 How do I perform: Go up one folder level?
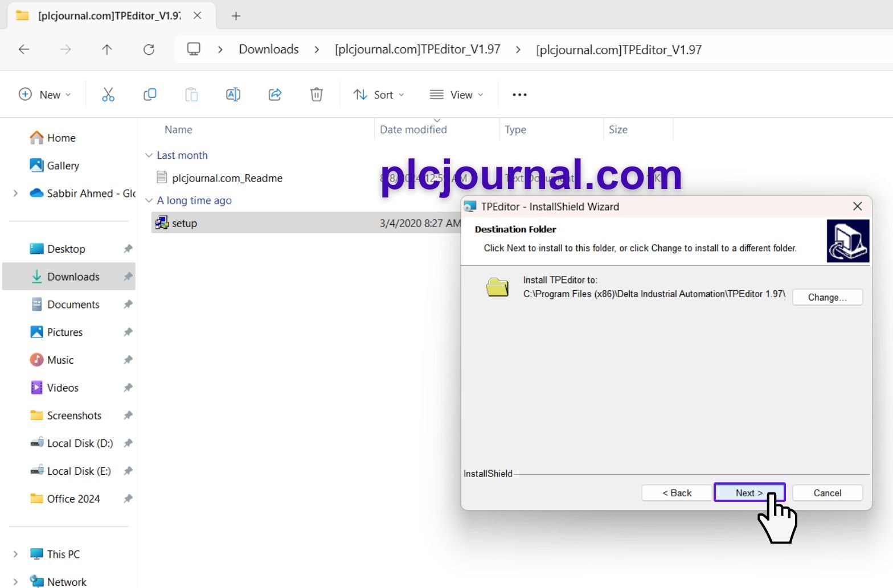click(107, 50)
